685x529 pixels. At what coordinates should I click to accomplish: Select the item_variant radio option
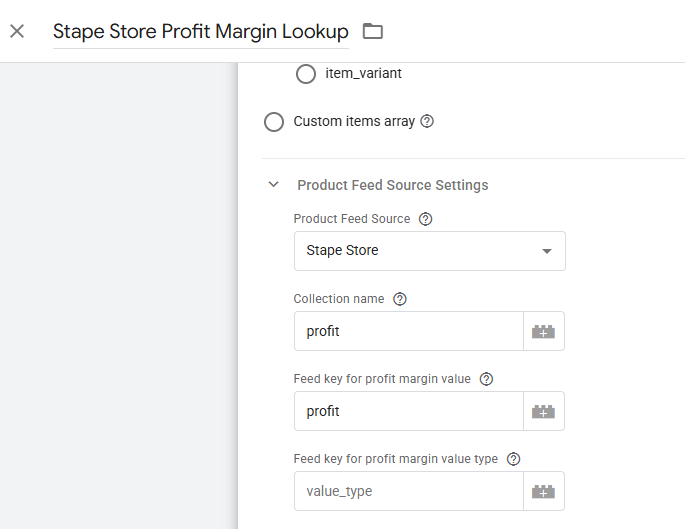[x=305, y=74]
